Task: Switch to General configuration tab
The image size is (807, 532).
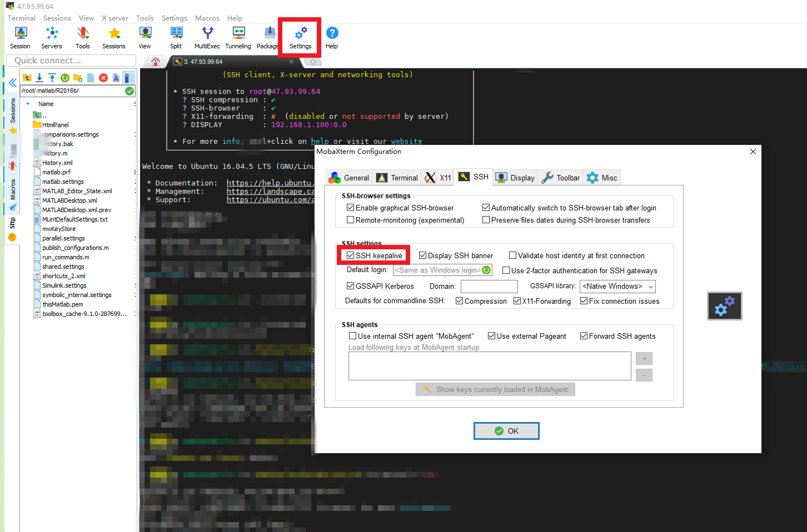Action: pyautogui.click(x=349, y=178)
